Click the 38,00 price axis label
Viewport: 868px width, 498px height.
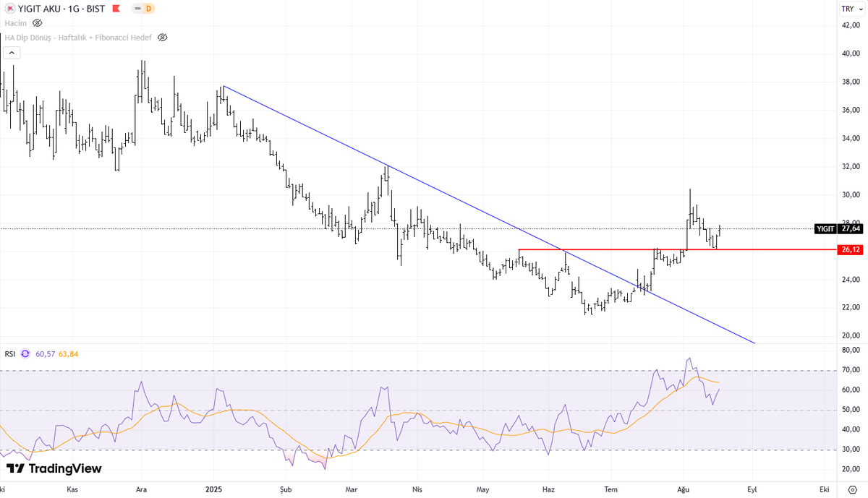850,82
